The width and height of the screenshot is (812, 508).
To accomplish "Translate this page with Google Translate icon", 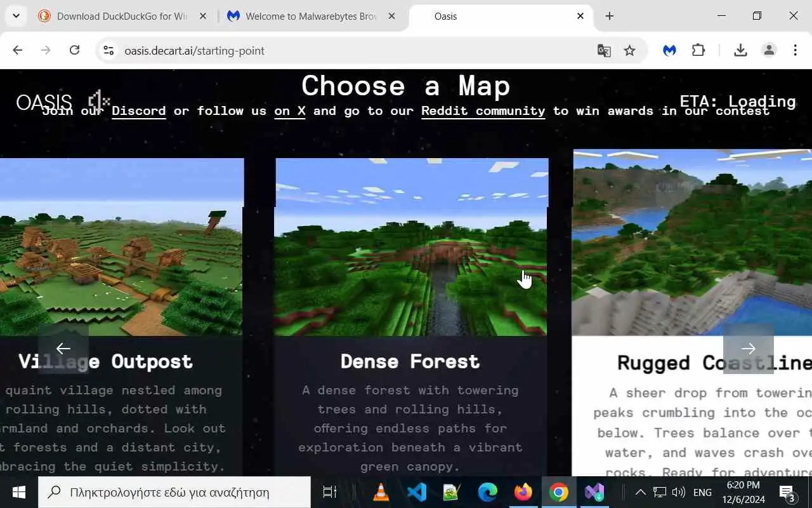I will point(604,50).
